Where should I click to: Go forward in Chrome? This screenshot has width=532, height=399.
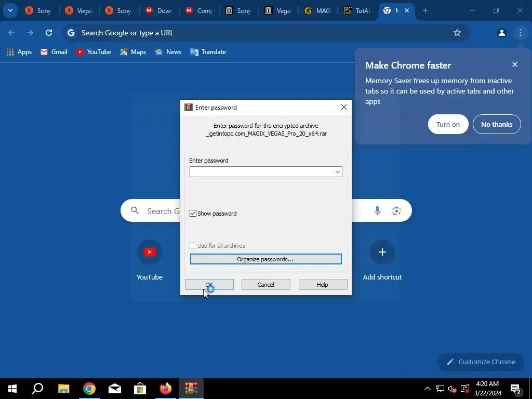point(30,33)
